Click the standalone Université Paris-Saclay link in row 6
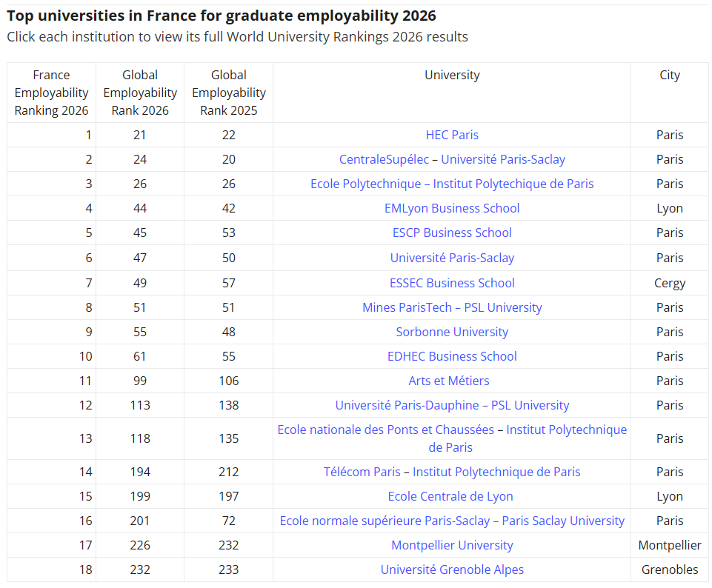712x588 pixels. (452, 258)
